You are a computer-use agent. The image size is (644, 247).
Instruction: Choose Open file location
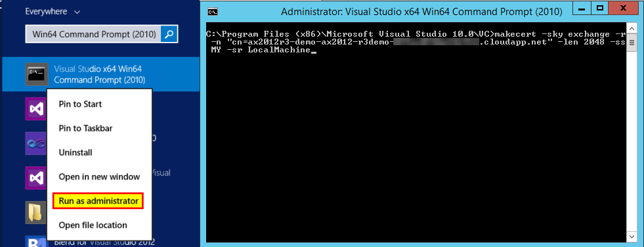point(93,225)
